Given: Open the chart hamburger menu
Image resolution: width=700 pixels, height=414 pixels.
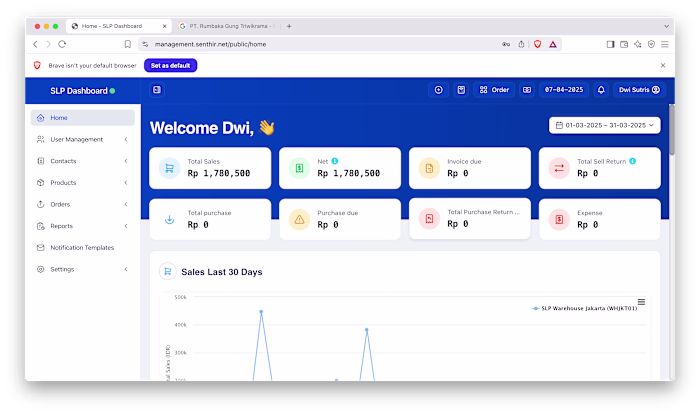Looking at the screenshot, I should tap(641, 302).
